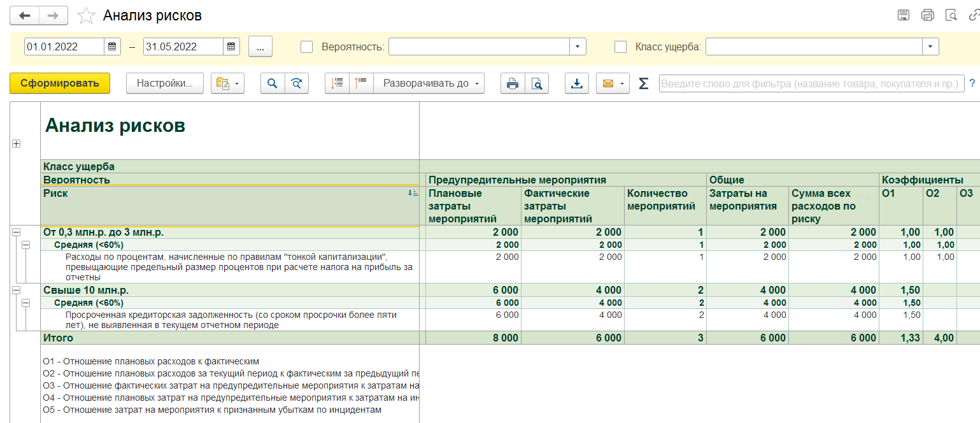The width and height of the screenshot is (980, 423).
Task: Open the Класс ущерба dropdown list
Action: point(930,47)
